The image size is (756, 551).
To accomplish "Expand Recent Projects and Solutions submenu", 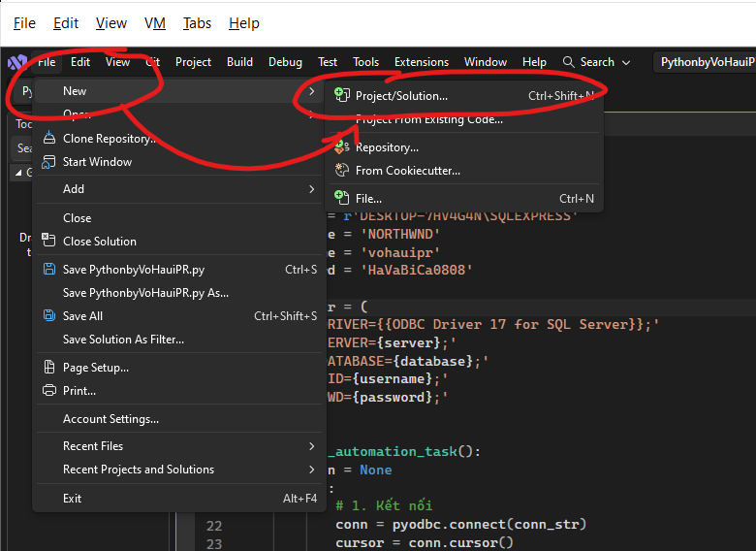I will (x=311, y=470).
